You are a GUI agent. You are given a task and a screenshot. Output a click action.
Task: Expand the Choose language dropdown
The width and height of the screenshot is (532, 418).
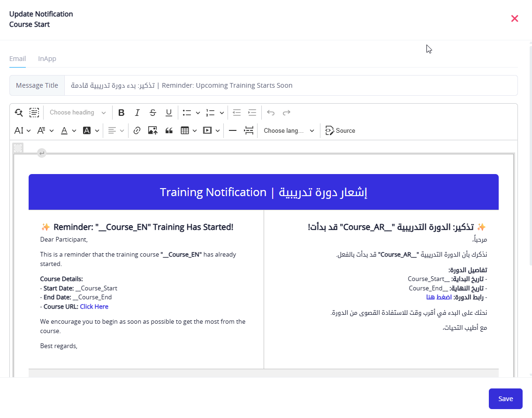click(289, 131)
